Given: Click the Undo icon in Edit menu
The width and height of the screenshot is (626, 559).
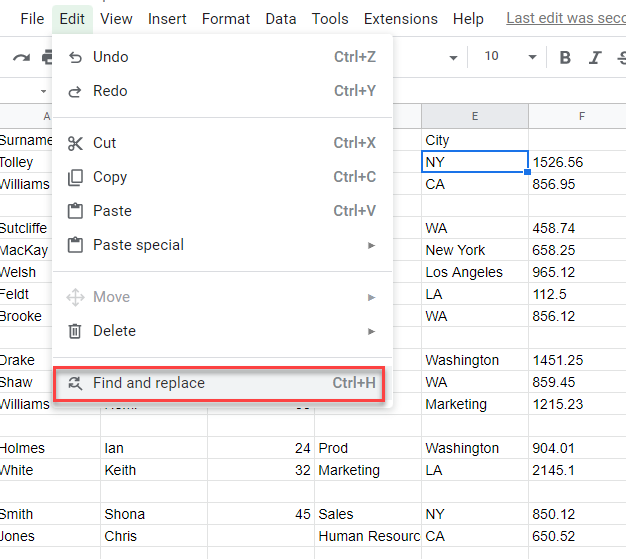Looking at the screenshot, I should tap(76, 57).
